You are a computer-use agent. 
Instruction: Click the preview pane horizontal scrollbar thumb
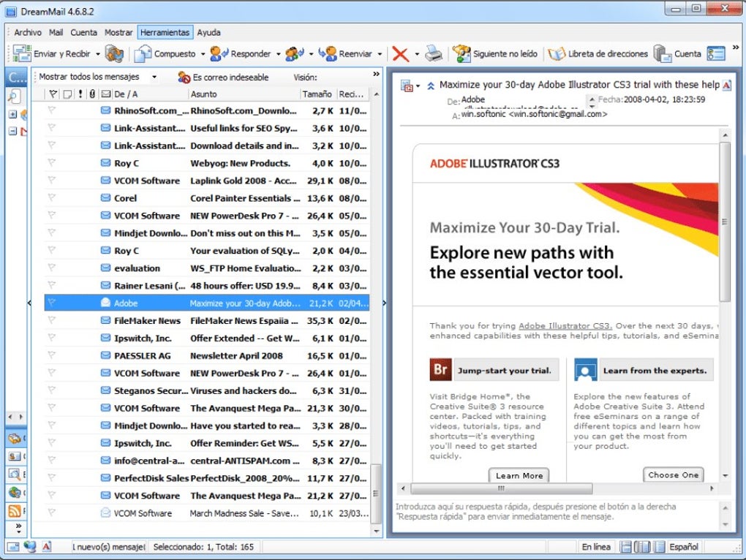[x=502, y=488]
